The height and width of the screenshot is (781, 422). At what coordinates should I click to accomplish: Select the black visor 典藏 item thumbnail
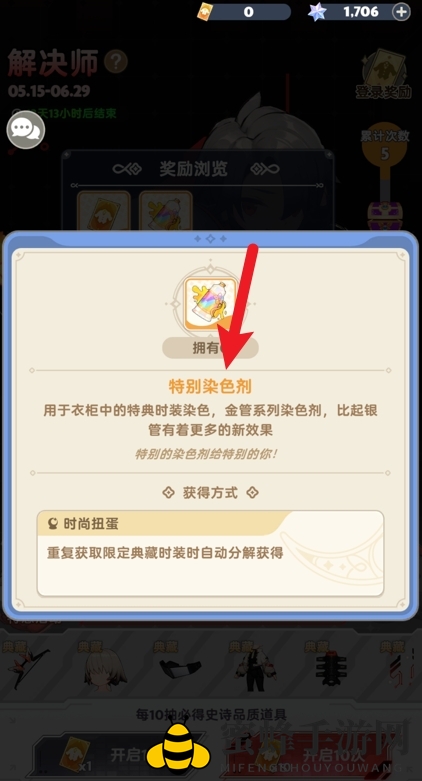coord(181,666)
